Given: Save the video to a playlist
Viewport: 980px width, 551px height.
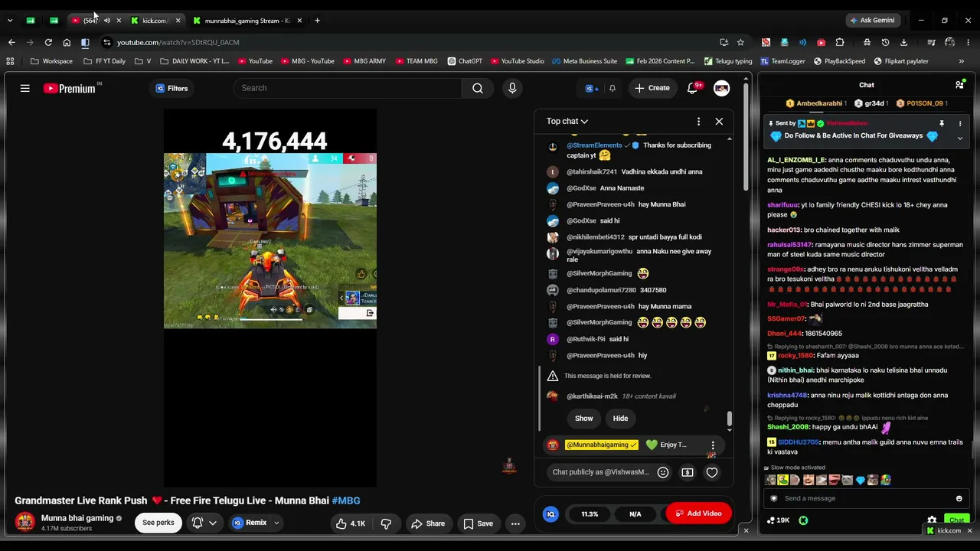Looking at the screenshot, I should [478, 523].
